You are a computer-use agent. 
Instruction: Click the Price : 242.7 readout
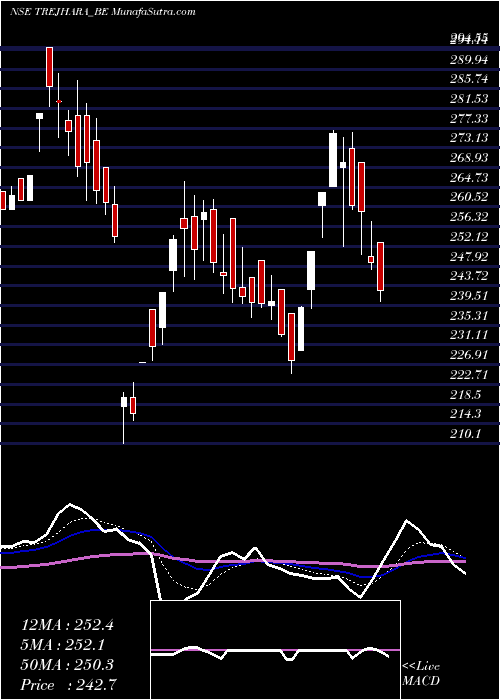click(x=70, y=685)
